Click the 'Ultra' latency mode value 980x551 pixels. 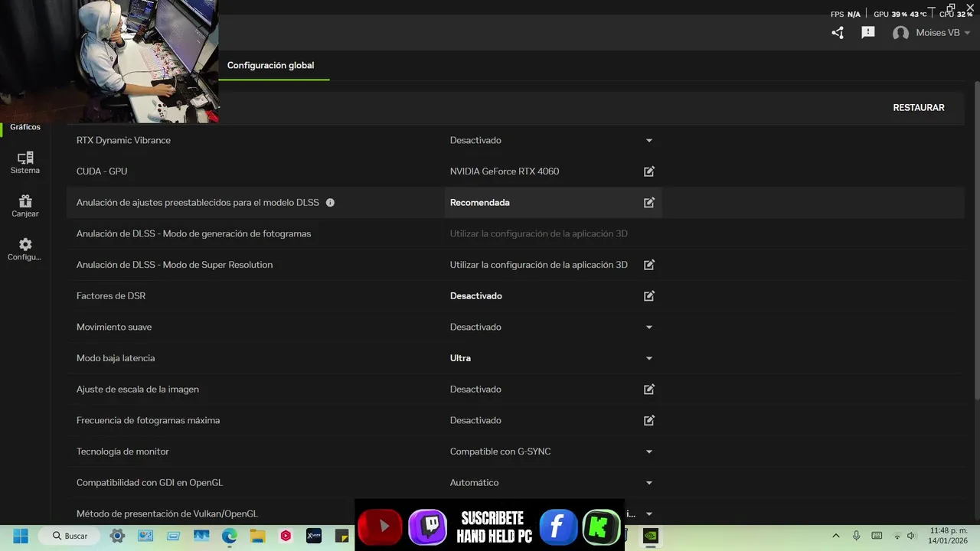tap(460, 358)
